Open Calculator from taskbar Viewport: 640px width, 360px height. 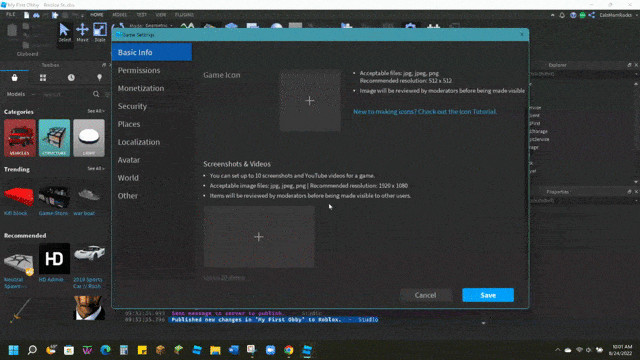(124, 350)
